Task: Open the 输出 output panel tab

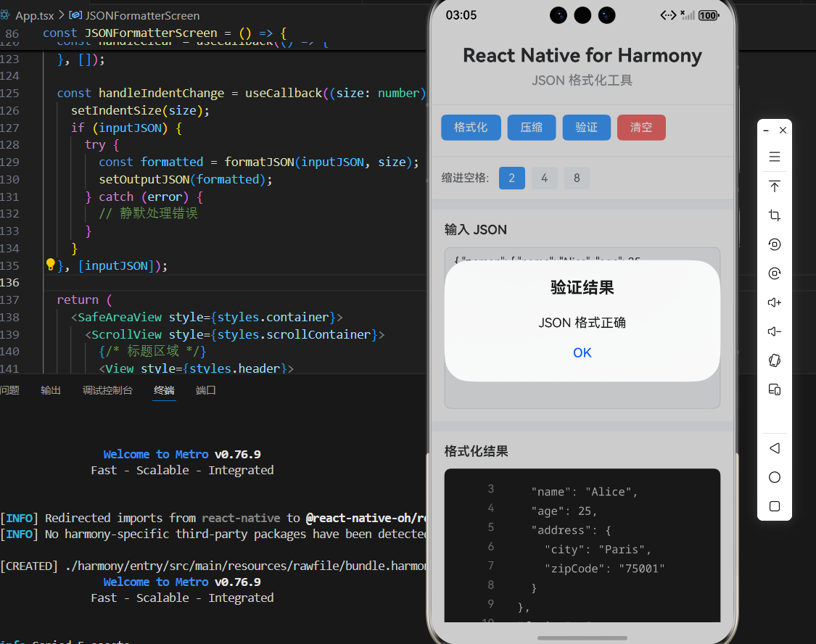Action: tap(51, 390)
